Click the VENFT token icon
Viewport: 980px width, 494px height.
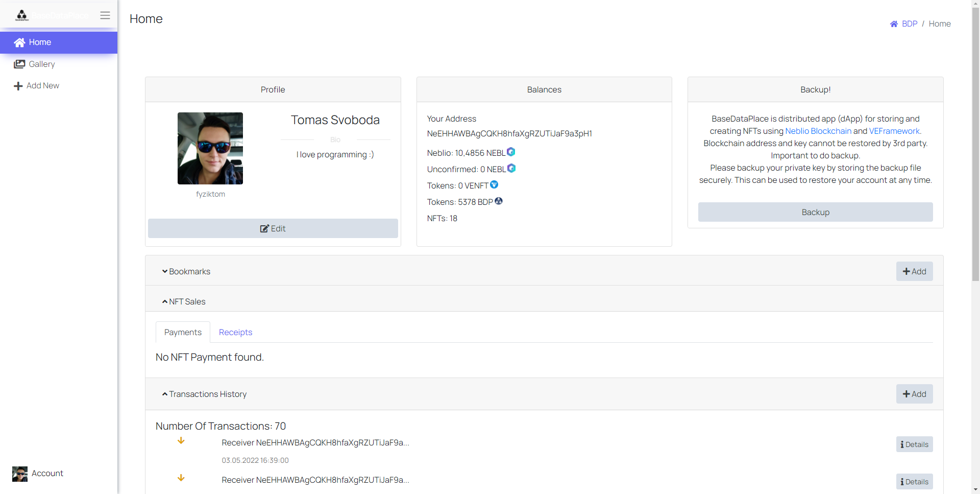[494, 184]
